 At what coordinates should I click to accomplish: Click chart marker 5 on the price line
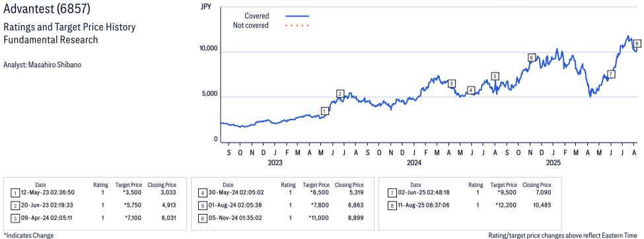[495, 76]
